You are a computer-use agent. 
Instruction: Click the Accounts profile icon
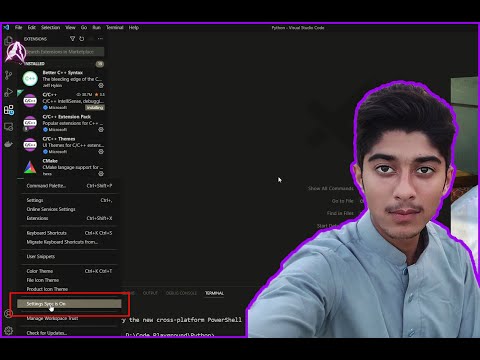point(8,313)
